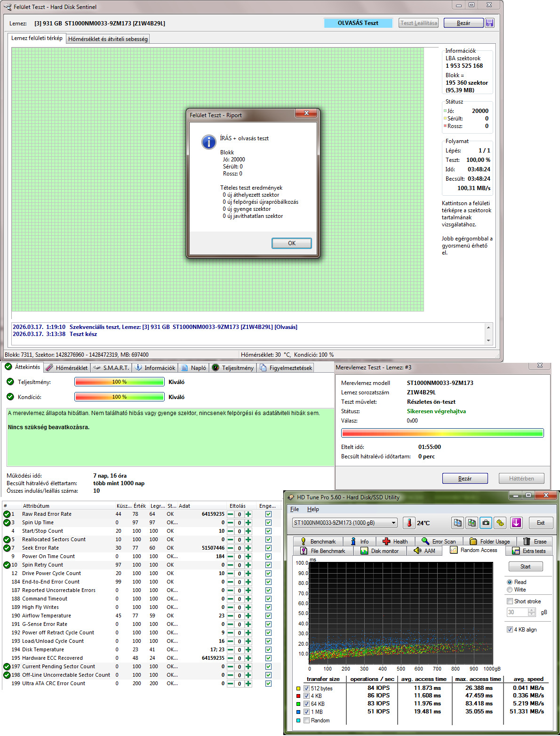Click the Kondíció 100% progress bar
The width and height of the screenshot is (560, 736).
(x=120, y=397)
